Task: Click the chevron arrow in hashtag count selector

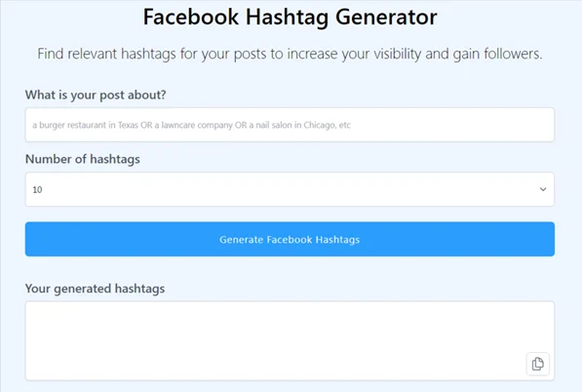Action: 543,189
